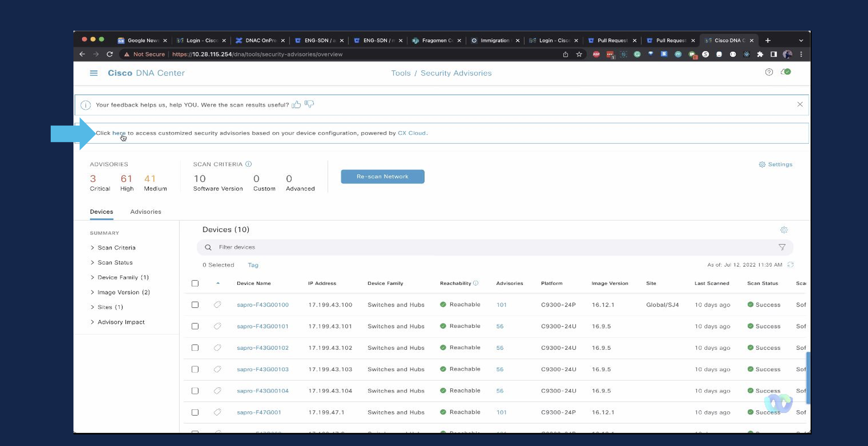Open the hamburger navigation menu
The width and height of the screenshot is (868, 446).
coord(93,73)
